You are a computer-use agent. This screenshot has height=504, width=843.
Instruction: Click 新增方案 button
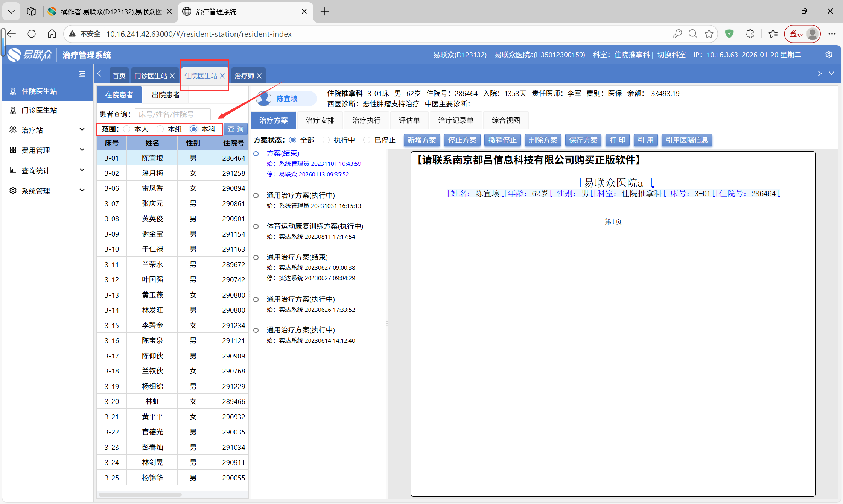[422, 140]
